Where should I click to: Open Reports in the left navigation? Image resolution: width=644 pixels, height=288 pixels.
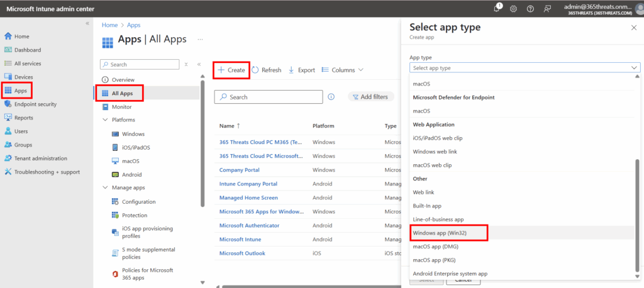(23, 118)
